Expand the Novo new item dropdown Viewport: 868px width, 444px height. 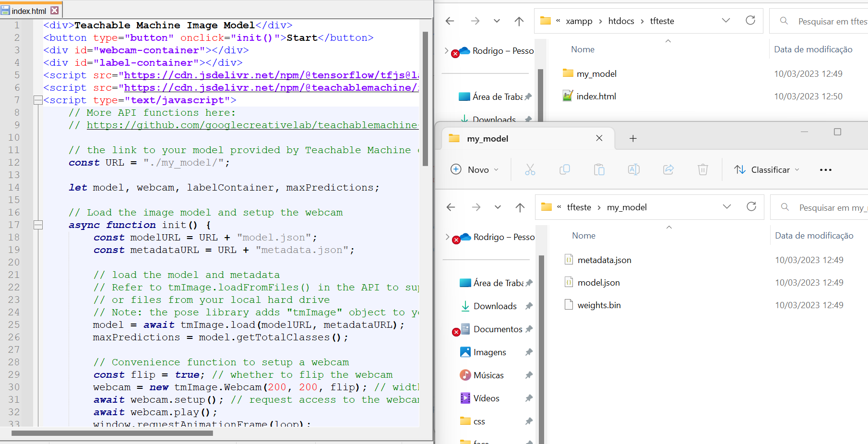tap(475, 170)
